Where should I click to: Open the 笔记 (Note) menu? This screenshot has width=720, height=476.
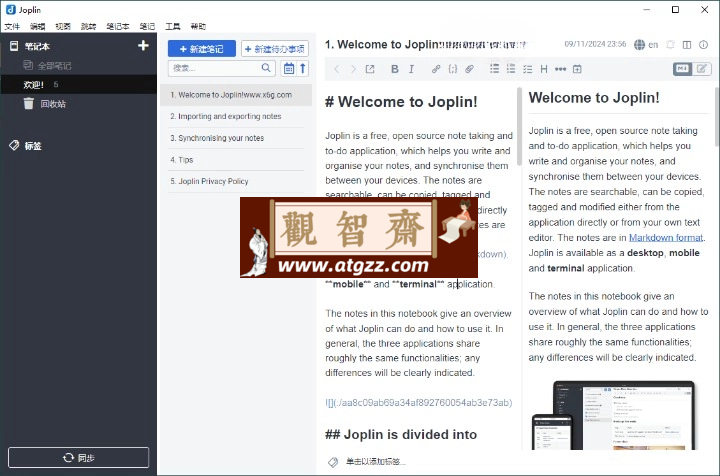pos(147,27)
